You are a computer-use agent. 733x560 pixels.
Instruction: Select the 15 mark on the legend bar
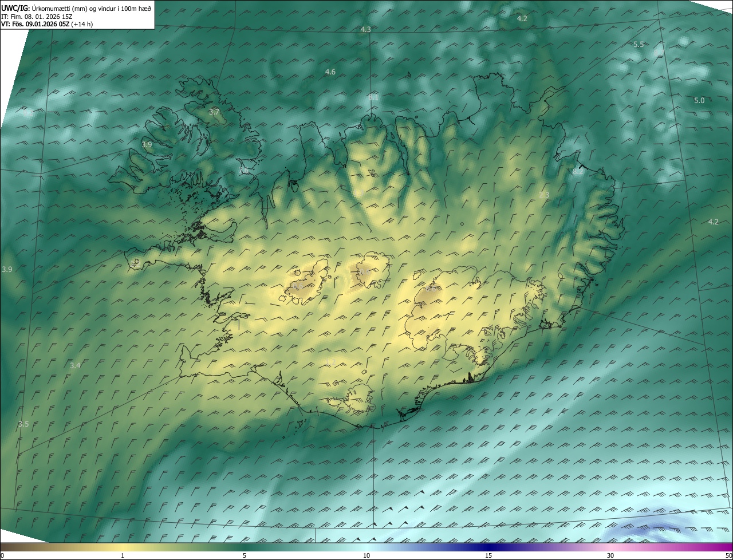coord(488,555)
